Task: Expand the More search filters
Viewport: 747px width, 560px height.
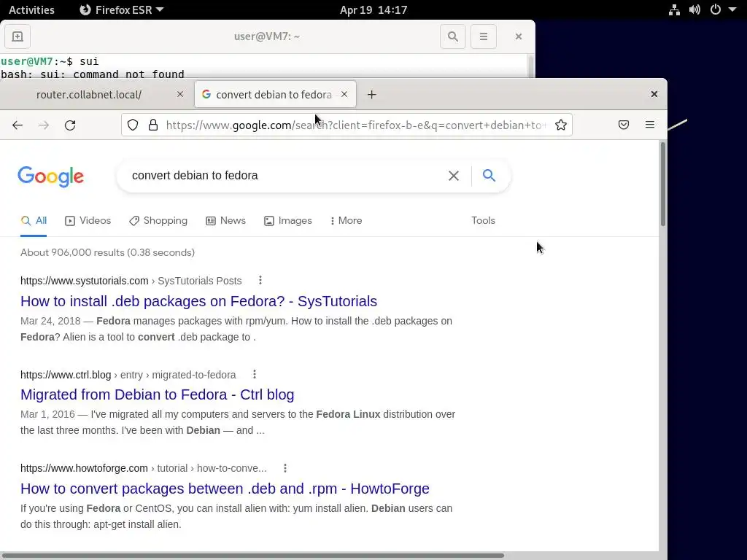Action: 346,220
